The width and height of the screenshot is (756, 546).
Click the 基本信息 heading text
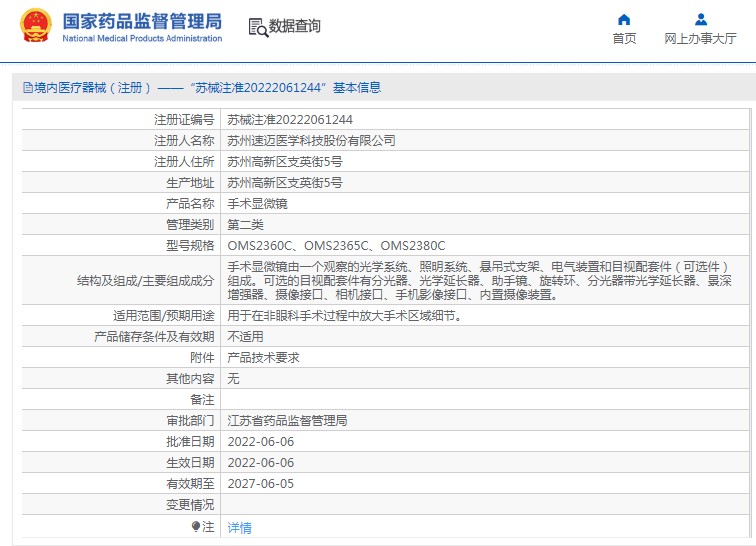(357, 88)
